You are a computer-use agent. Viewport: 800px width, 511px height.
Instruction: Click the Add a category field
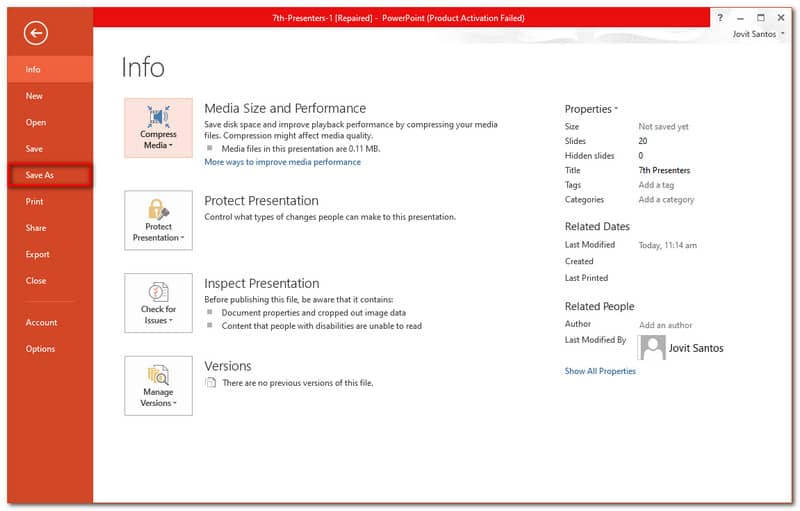point(666,200)
